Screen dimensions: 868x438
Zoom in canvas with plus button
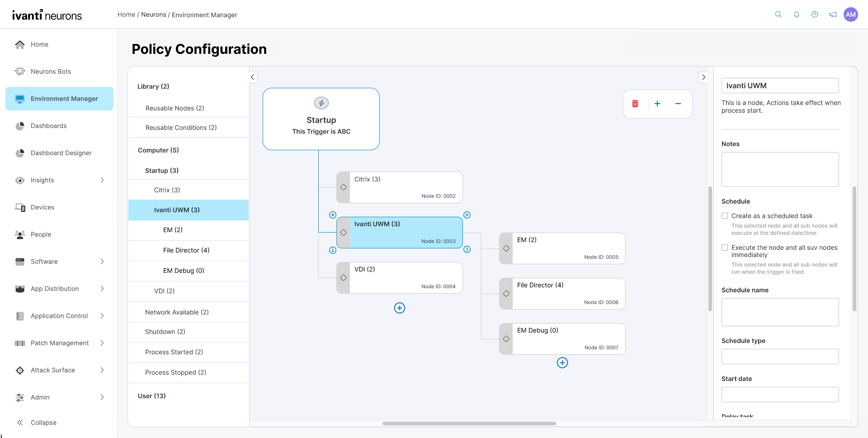point(657,104)
